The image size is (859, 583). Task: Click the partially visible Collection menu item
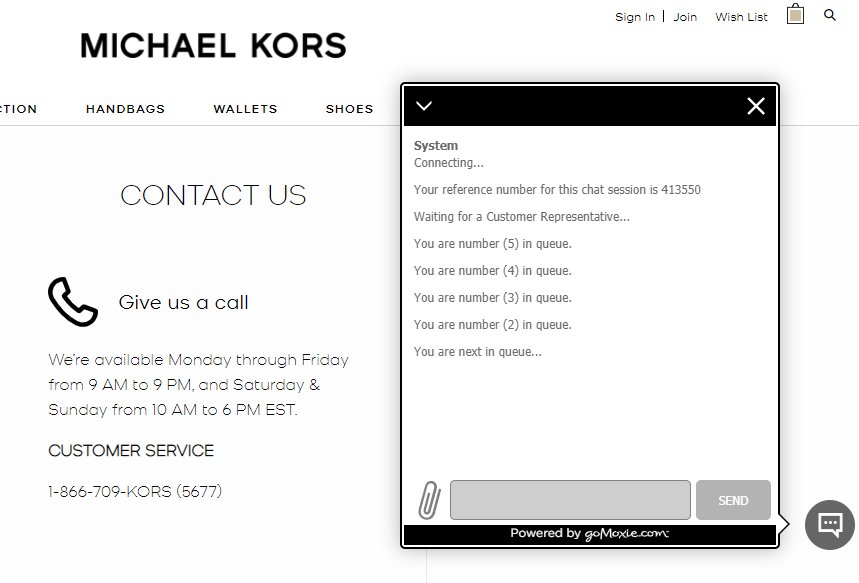click(x=18, y=109)
